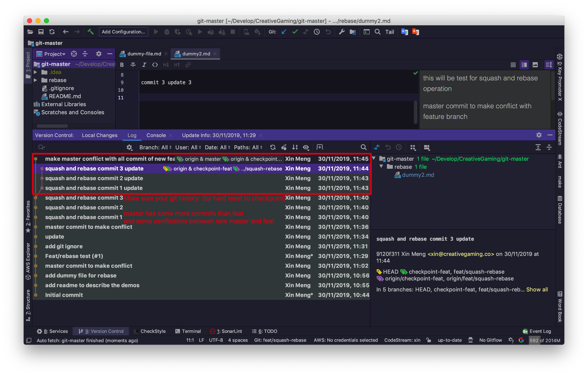Toggle editor and preview split view
This screenshot has height=376, width=588.
click(x=524, y=65)
